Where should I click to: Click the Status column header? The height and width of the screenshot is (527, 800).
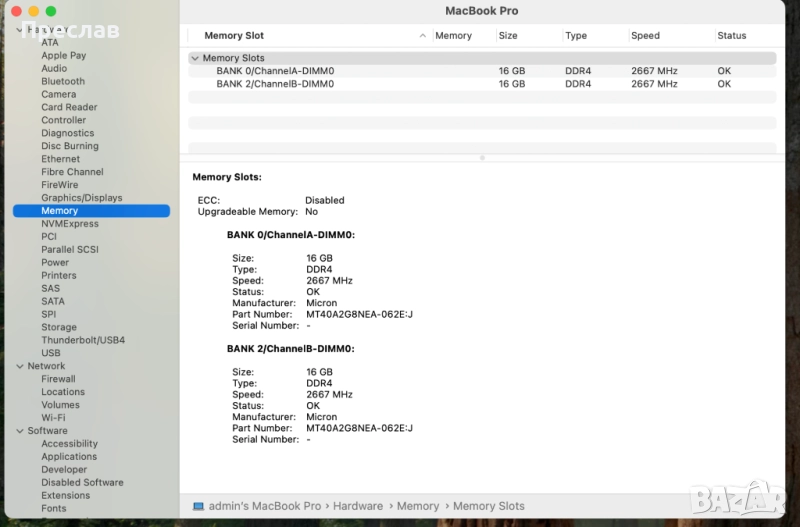[731, 36]
